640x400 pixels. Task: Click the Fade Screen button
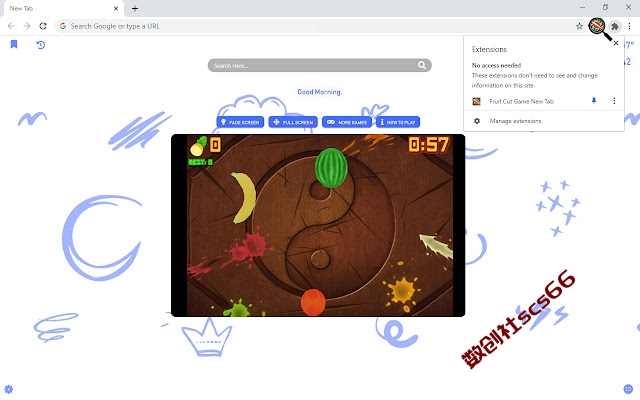coord(240,122)
